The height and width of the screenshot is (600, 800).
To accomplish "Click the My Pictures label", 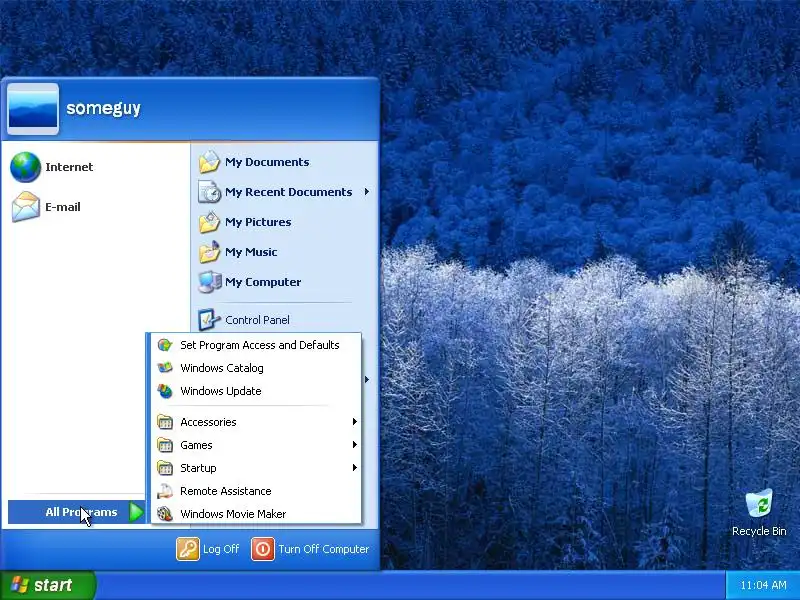I will (258, 222).
